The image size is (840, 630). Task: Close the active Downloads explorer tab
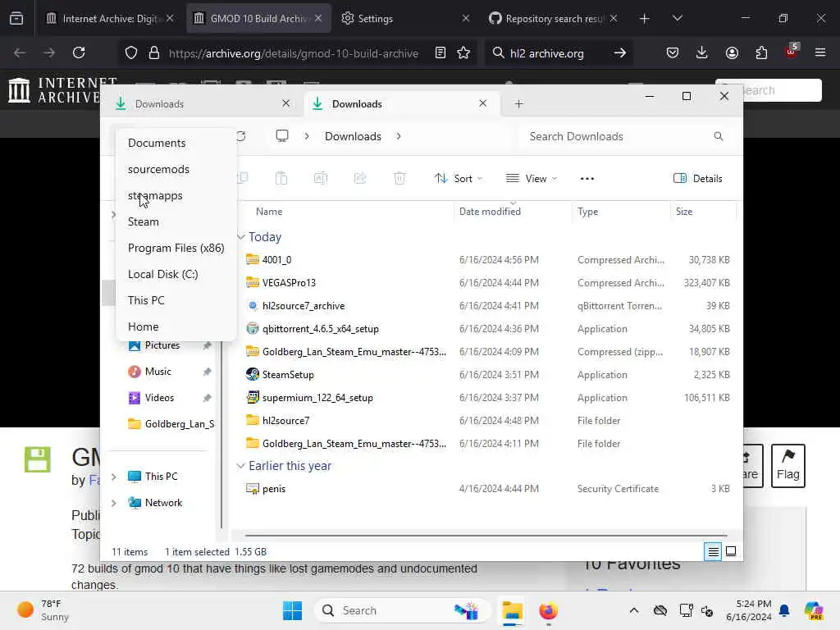(482, 103)
